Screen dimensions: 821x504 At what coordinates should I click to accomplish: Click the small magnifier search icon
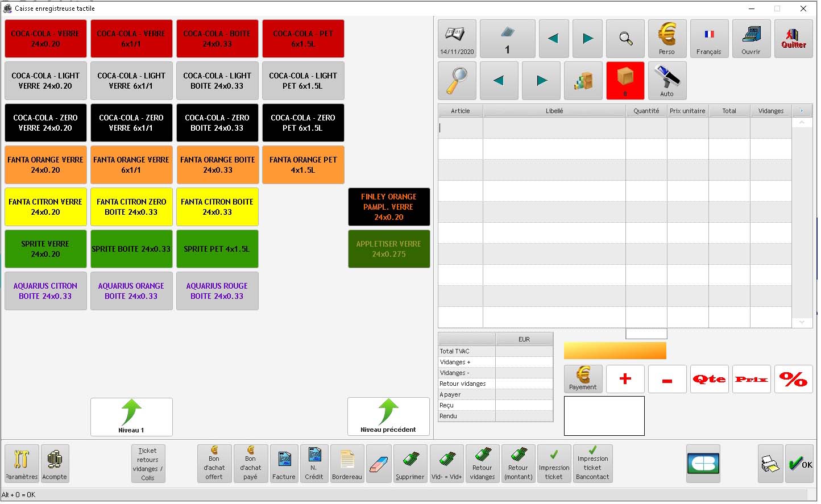click(x=625, y=39)
